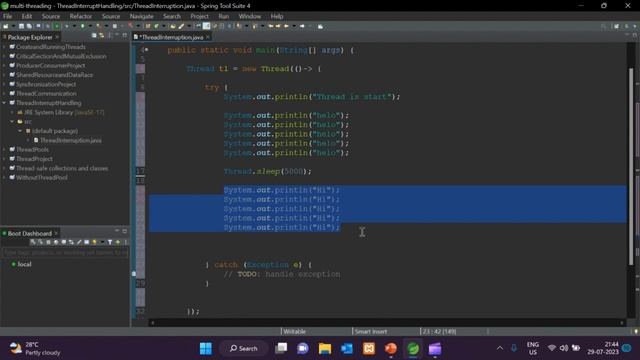Click the Boot Dashboard filter text field

(x=65, y=253)
